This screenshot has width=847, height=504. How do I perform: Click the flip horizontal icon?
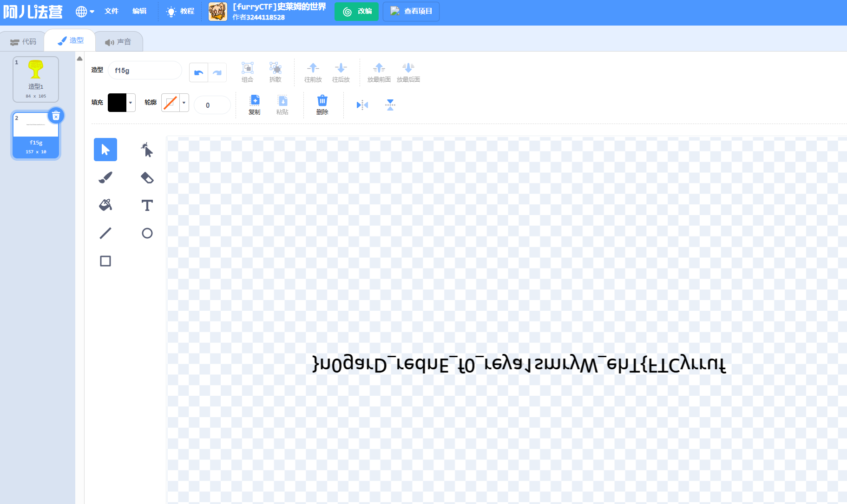point(362,105)
